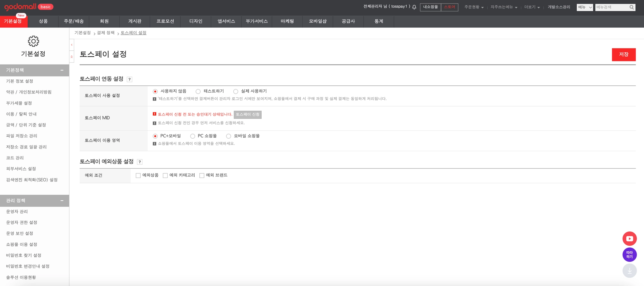
Task: Click the godomall basic logo
Action: 29,7
